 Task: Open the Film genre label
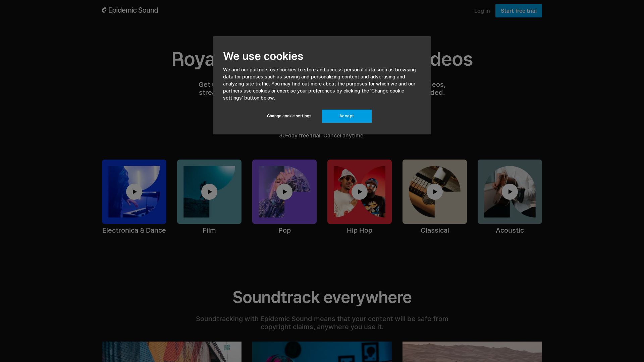pyautogui.click(x=209, y=230)
